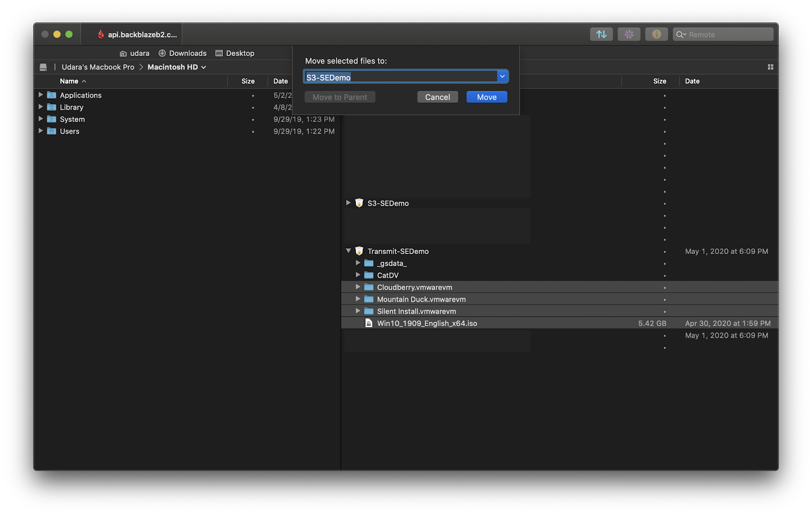Expand the Silent Install.vmwarevm folder
Viewport: 812px width, 515px height.
(x=358, y=311)
